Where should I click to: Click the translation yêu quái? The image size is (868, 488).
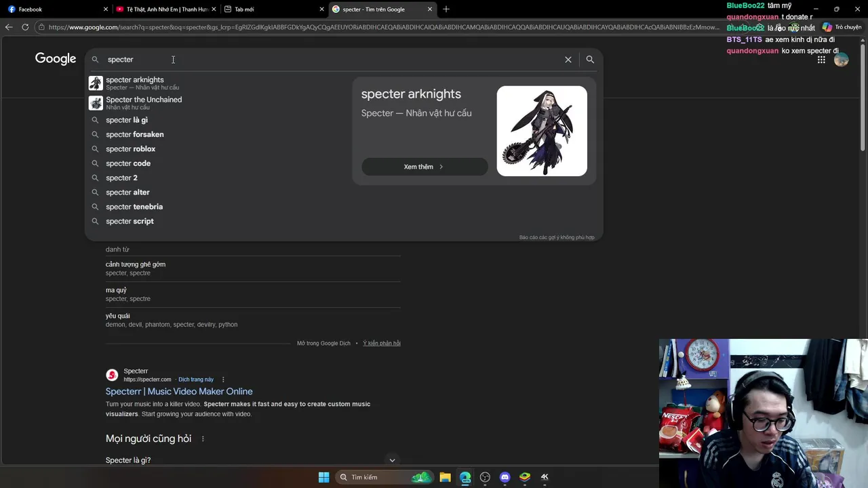118,316
